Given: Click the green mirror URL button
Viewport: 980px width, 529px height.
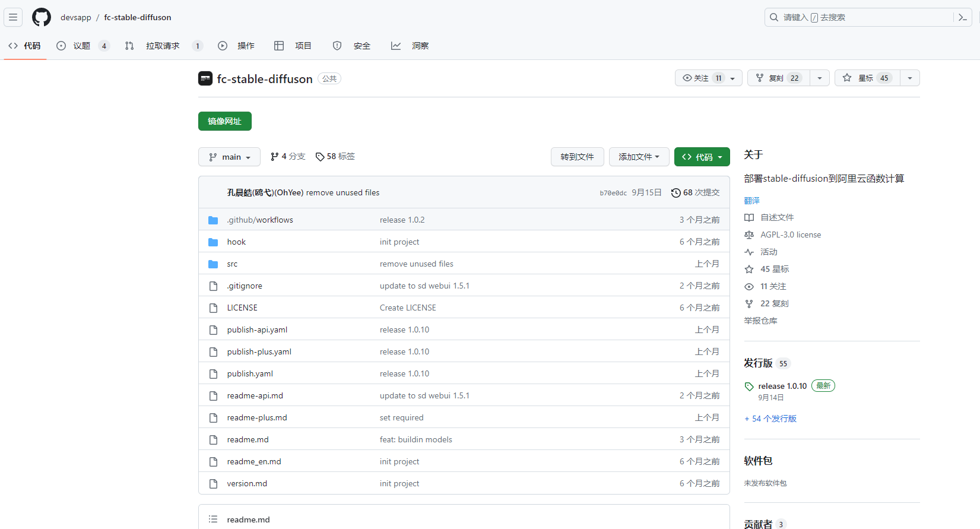Looking at the screenshot, I should pyautogui.click(x=225, y=121).
